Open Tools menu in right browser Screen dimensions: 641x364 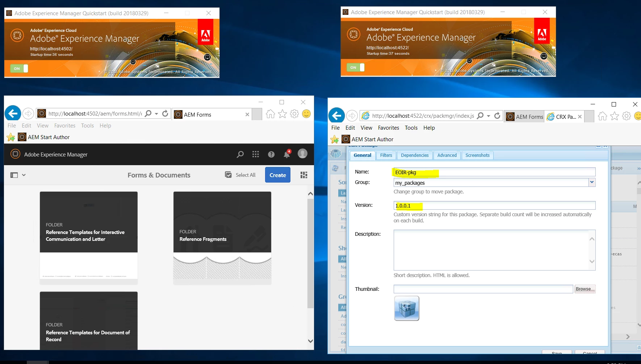tap(411, 128)
